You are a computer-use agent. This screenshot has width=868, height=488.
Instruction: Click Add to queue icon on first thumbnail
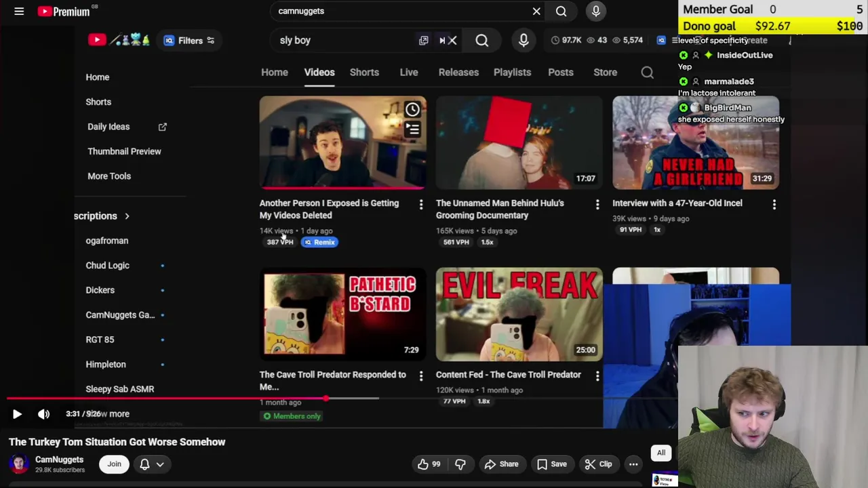click(x=412, y=129)
